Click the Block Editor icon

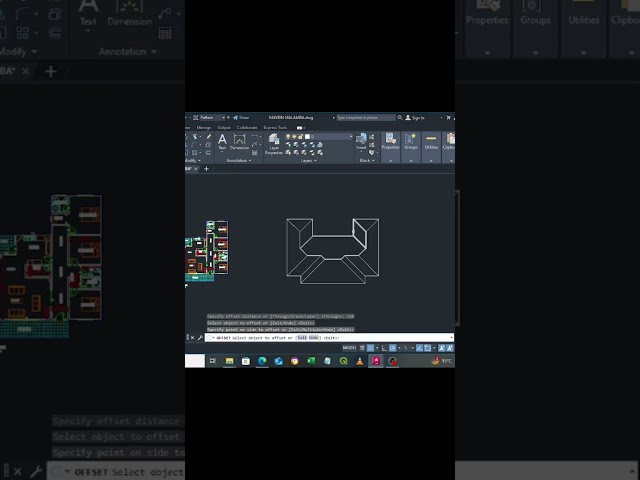coord(371,145)
